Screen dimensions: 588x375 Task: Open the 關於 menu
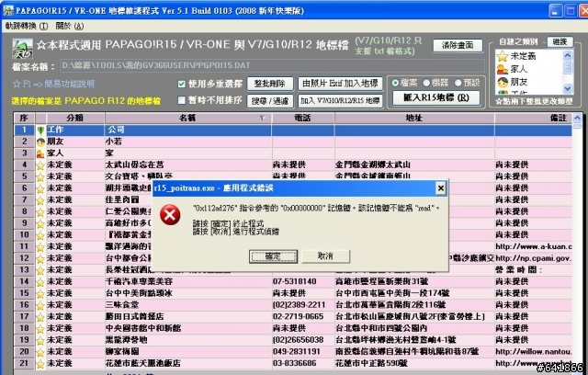tap(70, 26)
